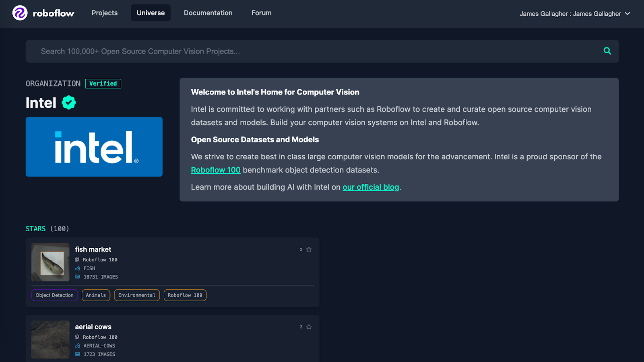This screenshot has height=362, width=644.
Task: Click the 'Welcome to Intel's Home' heading
Action: pyautogui.click(x=275, y=92)
